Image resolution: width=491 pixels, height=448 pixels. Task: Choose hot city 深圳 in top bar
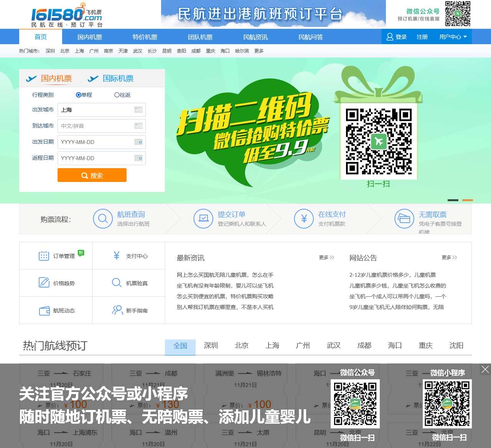click(x=50, y=51)
